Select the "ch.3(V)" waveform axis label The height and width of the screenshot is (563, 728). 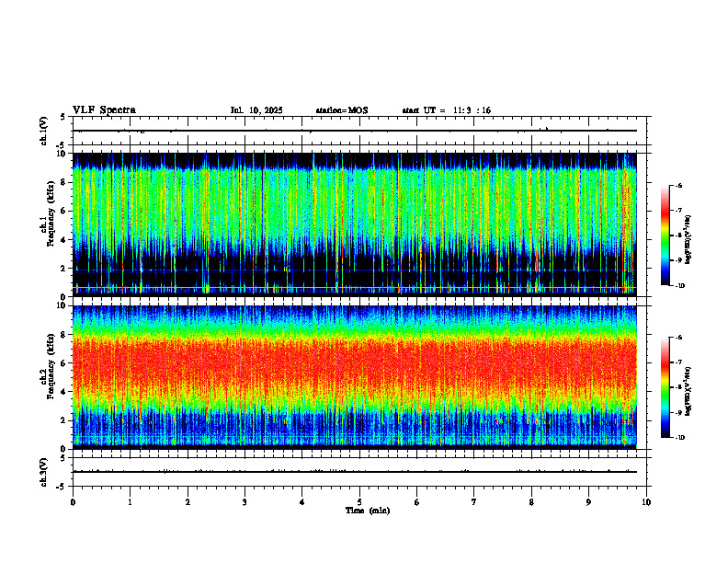44,472
